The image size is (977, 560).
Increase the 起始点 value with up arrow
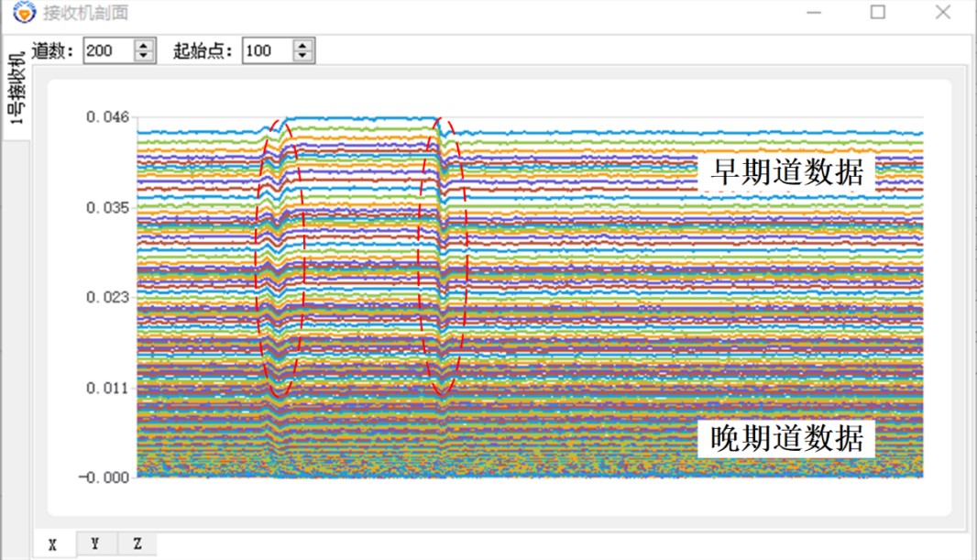pos(302,45)
